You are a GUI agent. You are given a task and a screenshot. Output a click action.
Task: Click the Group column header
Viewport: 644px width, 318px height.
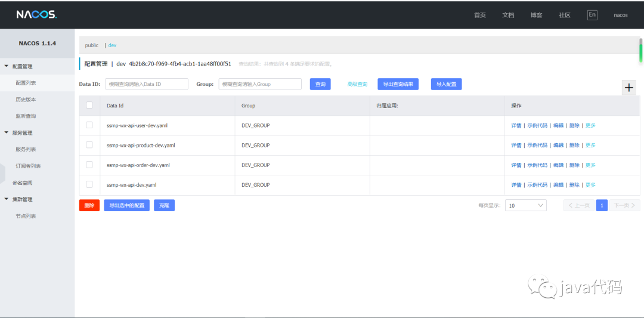tap(248, 106)
